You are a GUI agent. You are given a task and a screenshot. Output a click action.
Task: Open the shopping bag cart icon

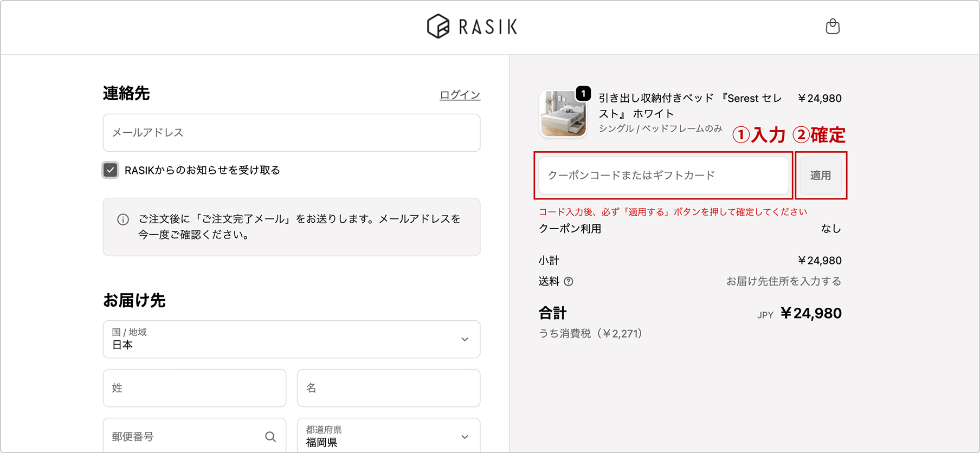click(x=833, y=27)
